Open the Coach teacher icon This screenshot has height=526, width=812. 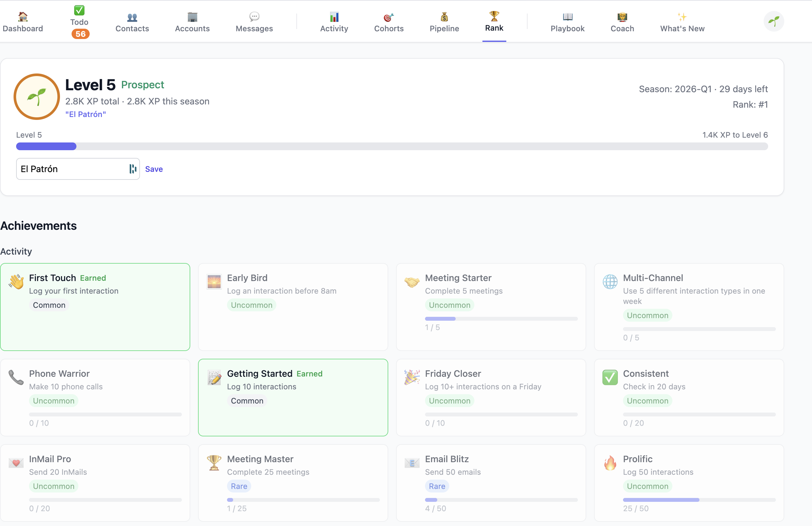[622, 16]
